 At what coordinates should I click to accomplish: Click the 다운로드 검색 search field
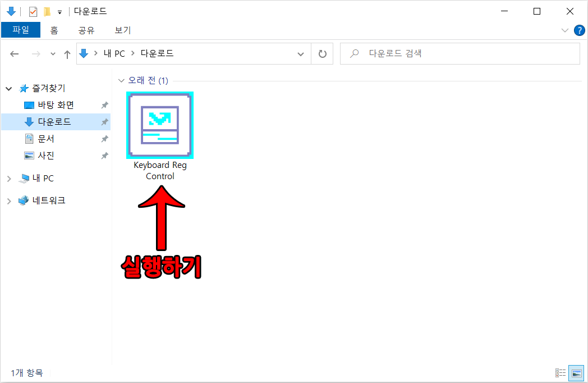tap(460, 53)
